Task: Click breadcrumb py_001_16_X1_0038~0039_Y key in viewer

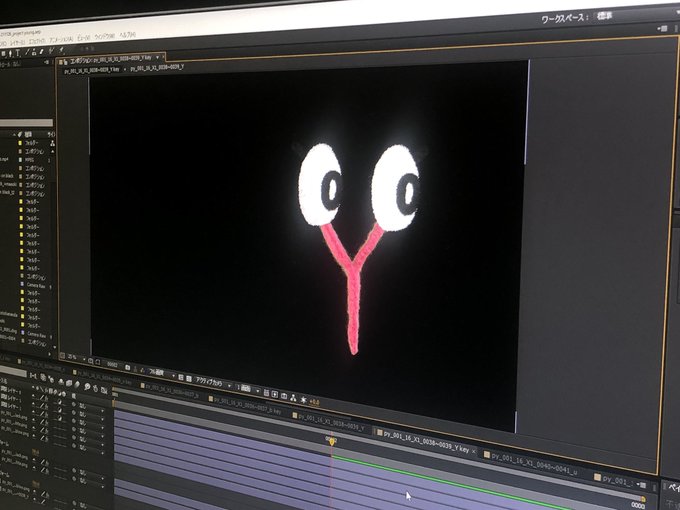Action: (91, 69)
